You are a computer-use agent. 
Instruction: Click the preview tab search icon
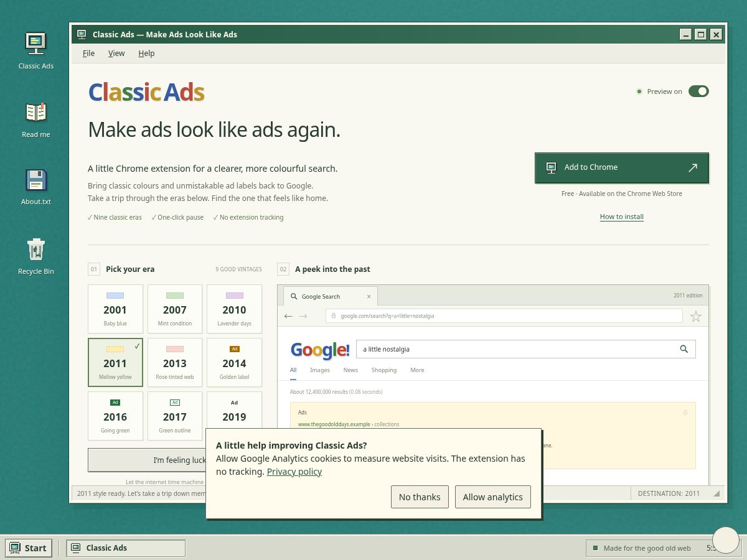(x=294, y=296)
